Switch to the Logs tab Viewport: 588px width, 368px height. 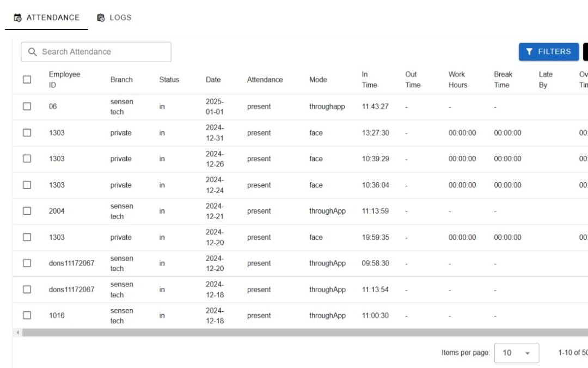point(114,17)
